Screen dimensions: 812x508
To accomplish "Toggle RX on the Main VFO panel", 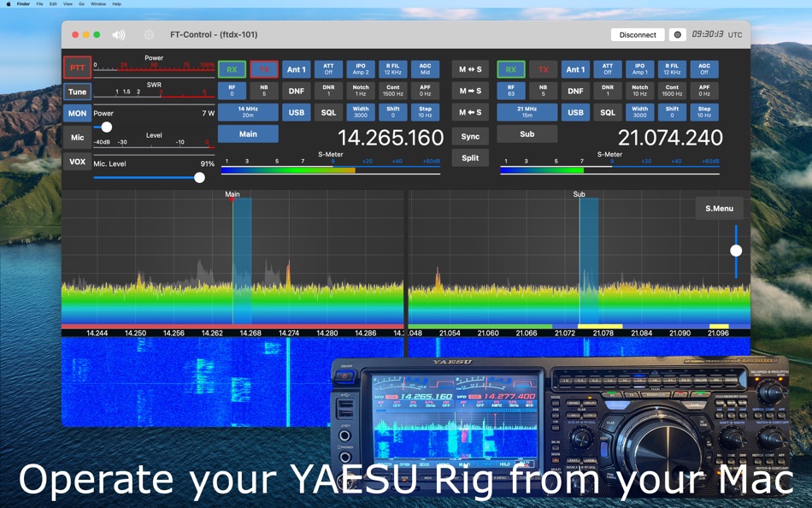I will 232,69.
